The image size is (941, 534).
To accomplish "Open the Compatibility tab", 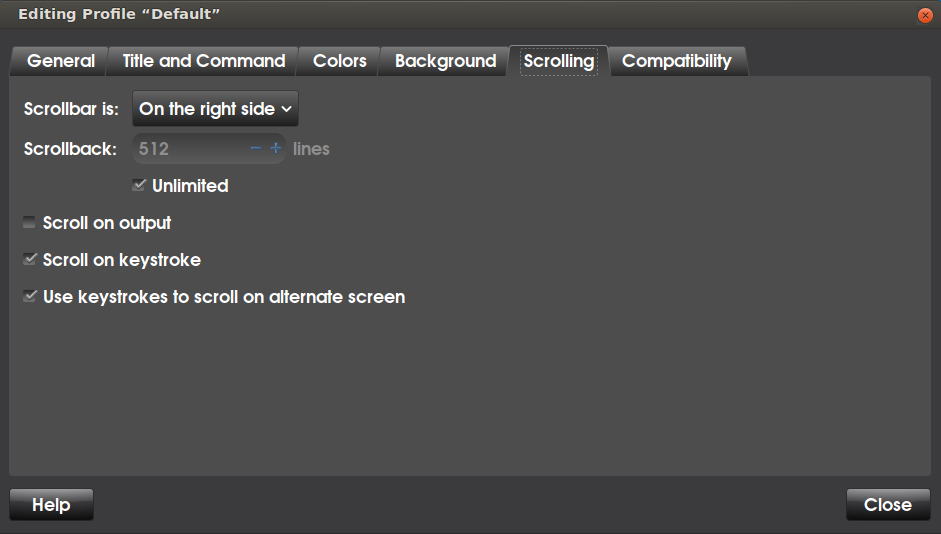I will [676, 61].
